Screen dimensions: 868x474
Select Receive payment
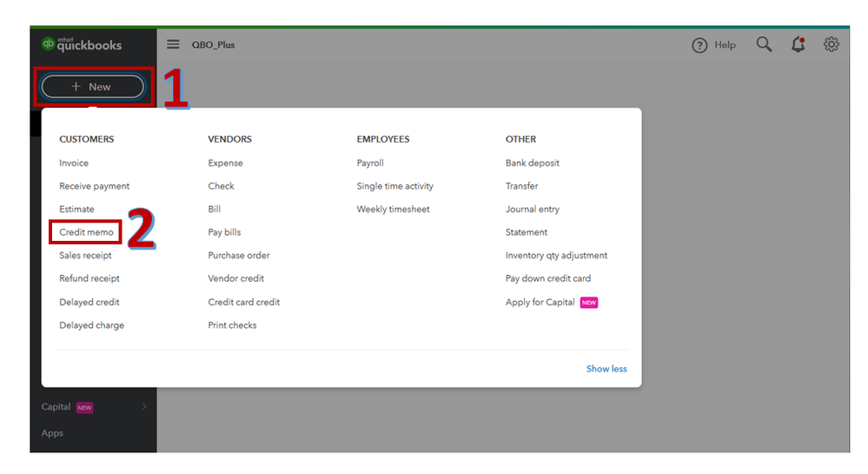(x=94, y=186)
